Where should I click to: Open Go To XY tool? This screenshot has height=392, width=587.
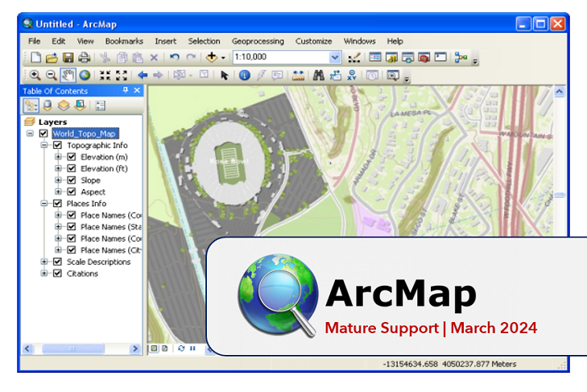coord(352,75)
